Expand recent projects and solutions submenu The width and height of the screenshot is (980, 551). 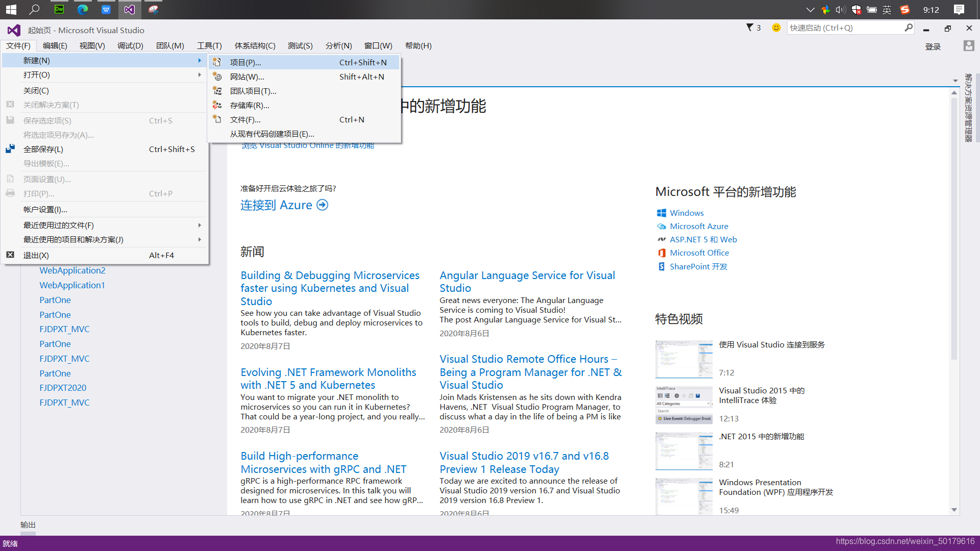(x=200, y=239)
